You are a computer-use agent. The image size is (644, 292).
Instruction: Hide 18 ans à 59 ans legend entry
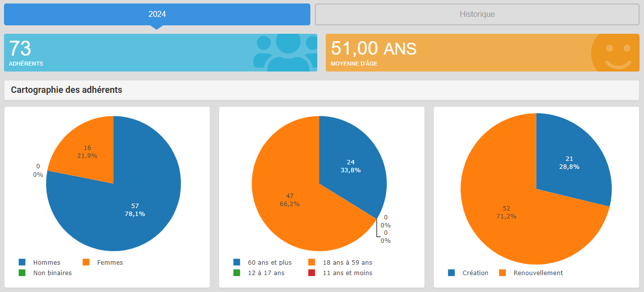click(x=347, y=262)
